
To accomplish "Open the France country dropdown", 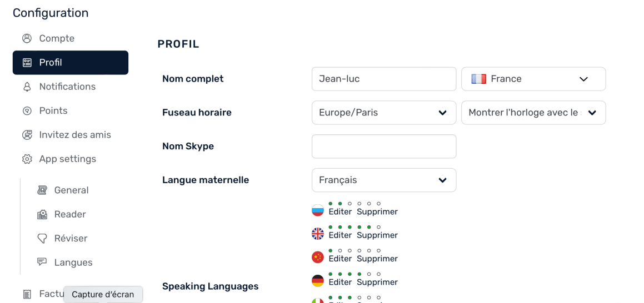I will [533, 79].
